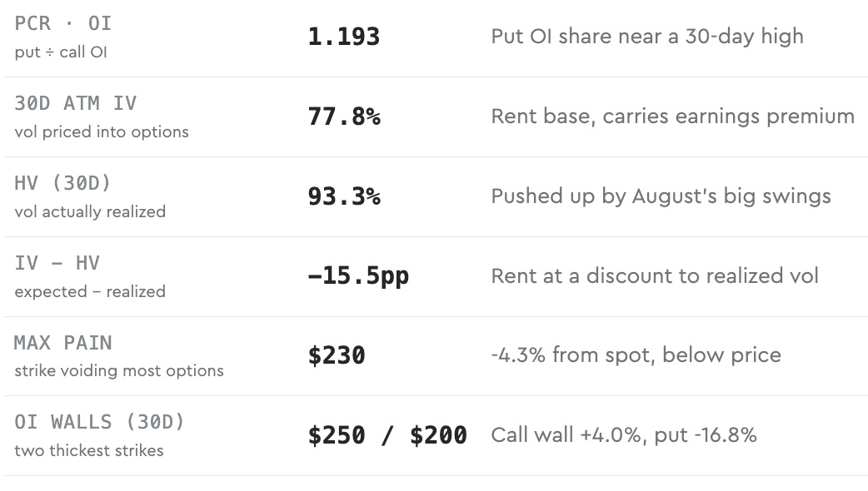Viewport: 868px width, 491px height.
Task: Click 'Rent at a discount to realized vol'
Action: pos(654,276)
